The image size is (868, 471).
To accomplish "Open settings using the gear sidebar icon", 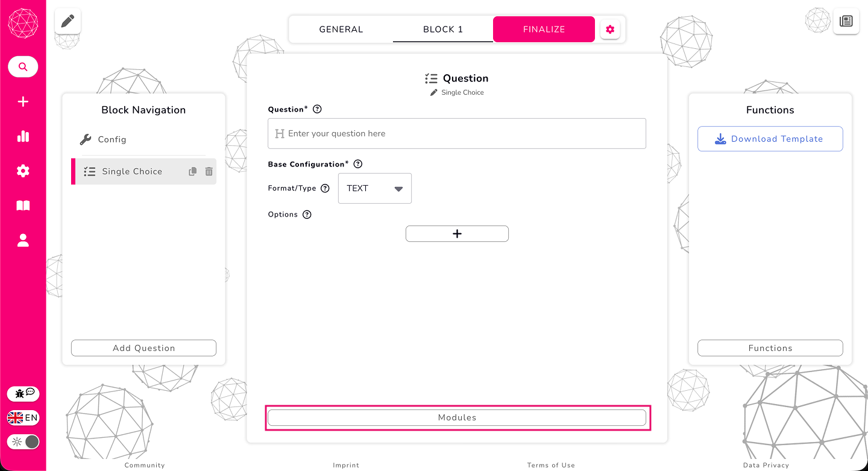I will click(23, 171).
